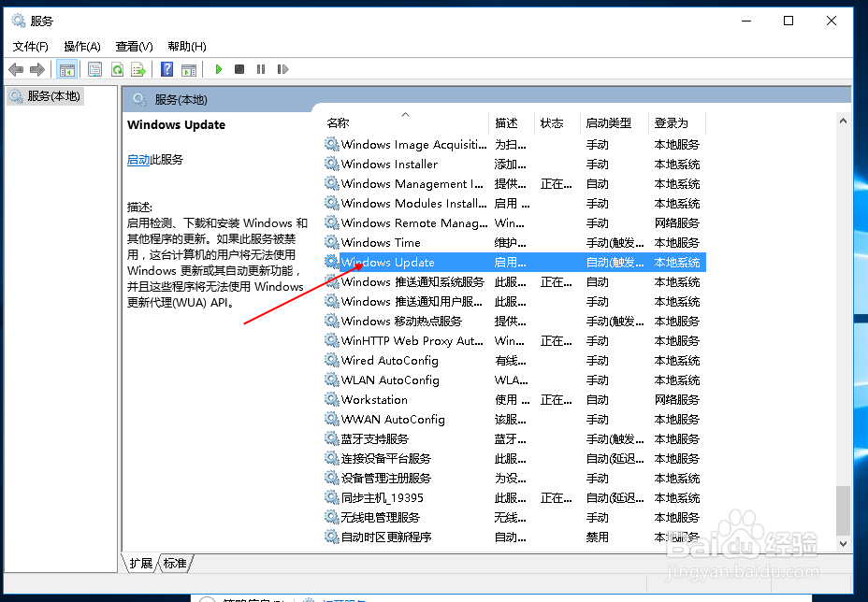The height and width of the screenshot is (602, 868).
Task: Click the gear icon of 同步主机_19395
Action: pos(332,497)
